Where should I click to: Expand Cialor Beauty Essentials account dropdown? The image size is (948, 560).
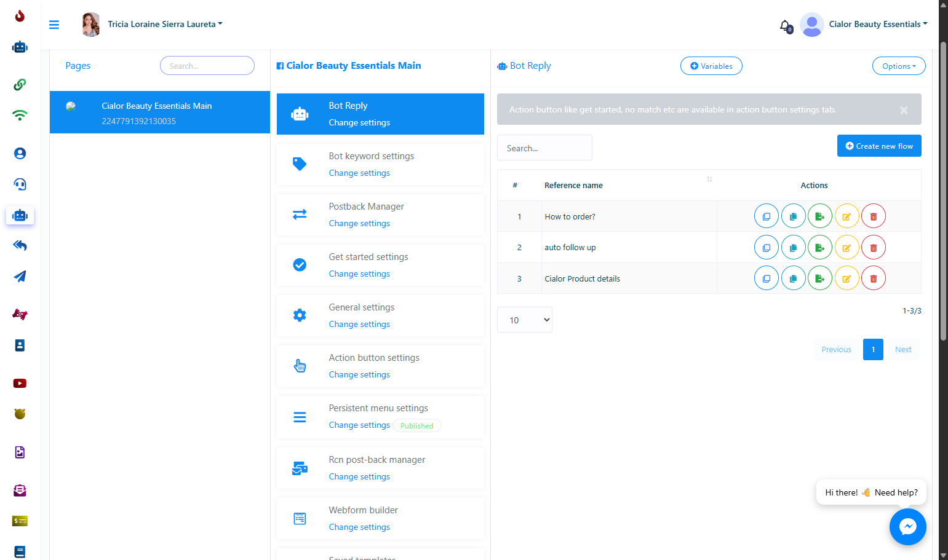878,24
